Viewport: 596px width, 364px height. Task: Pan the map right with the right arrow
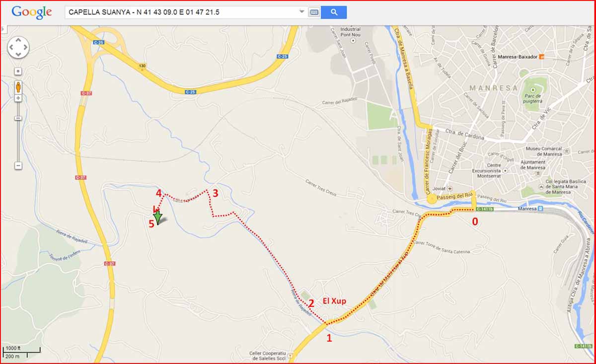coord(25,48)
